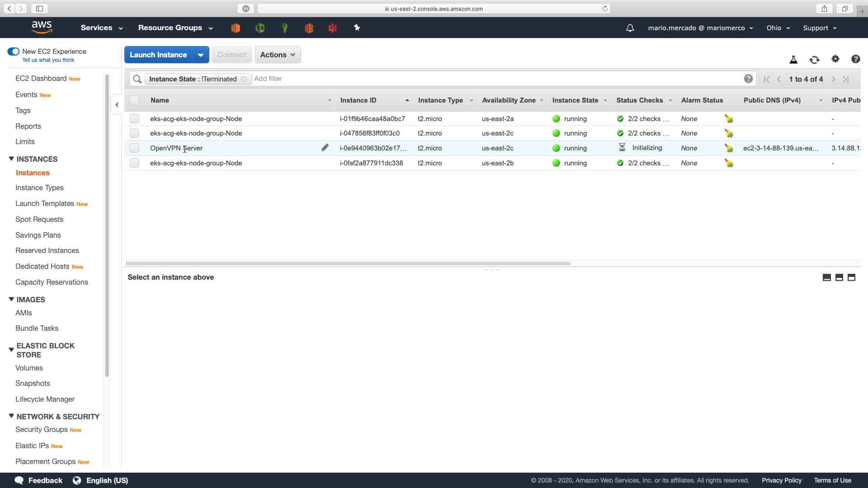Open the notifications bell icon
The height and width of the screenshot is (488, 868).
click(x=630, y=28)
